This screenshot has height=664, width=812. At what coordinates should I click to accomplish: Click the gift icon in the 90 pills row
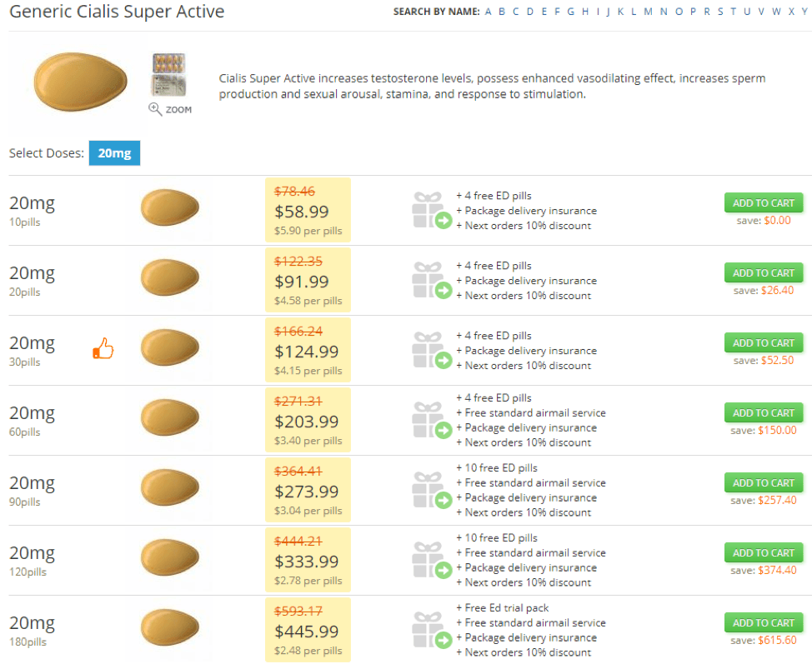[432, 490]
